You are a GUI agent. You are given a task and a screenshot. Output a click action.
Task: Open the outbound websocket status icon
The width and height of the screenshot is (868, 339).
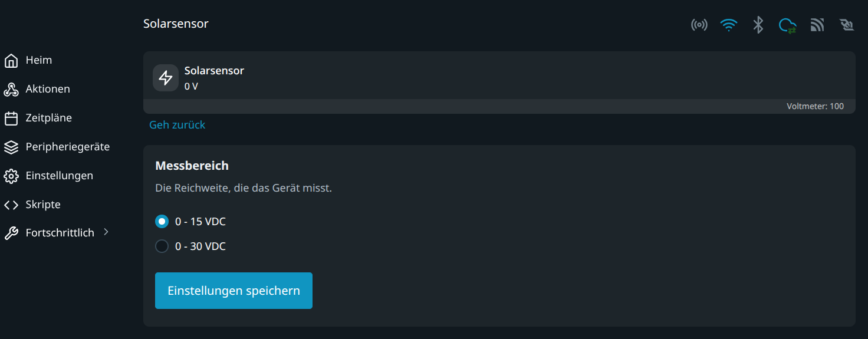point(847,25)
